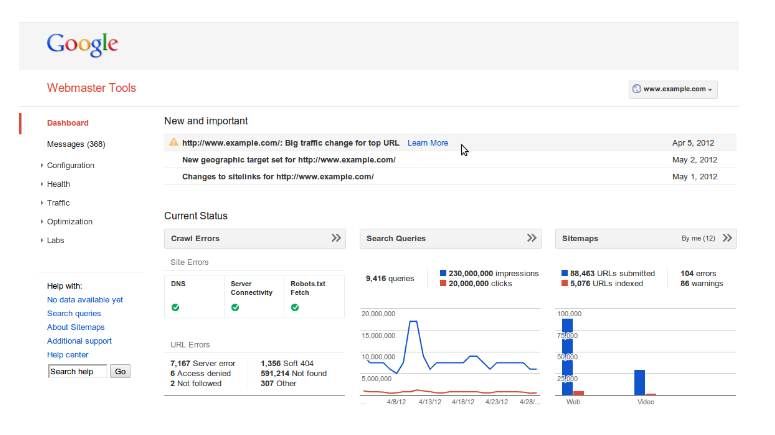Click the 'By me (12)' sitemaps filter
Image resolution: width=775 pixels, height=435 pixels.
click(698, 238)
